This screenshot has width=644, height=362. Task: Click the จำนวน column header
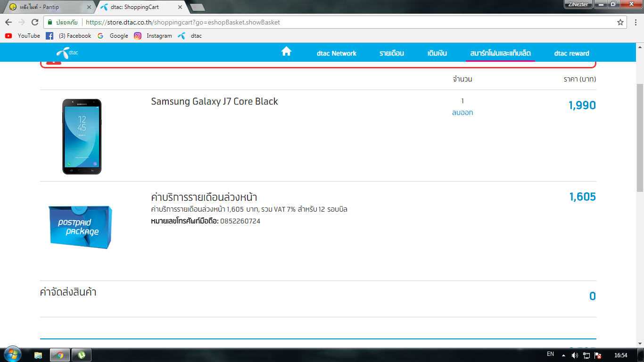tap(462, 79)
